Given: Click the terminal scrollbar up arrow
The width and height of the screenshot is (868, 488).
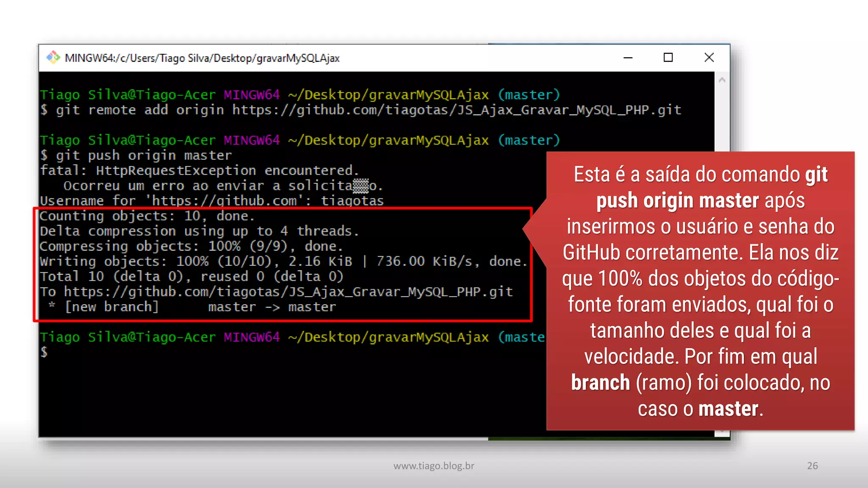Looking at the screenshot, I should pyautogui.click(x=722, y=80).
